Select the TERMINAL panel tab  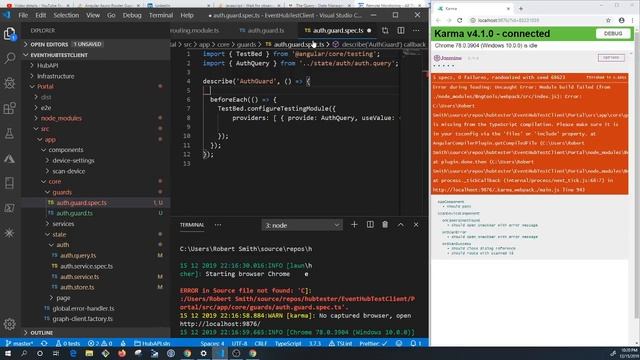192,225
